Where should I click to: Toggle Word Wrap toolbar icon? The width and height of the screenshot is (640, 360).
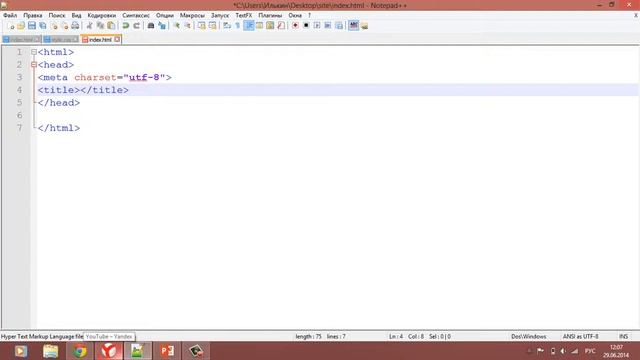[227, 26]
